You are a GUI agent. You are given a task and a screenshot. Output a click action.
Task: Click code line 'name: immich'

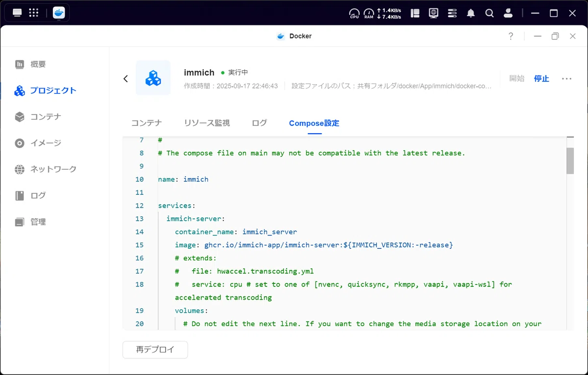pyautogui.click(x=183, y=179)
